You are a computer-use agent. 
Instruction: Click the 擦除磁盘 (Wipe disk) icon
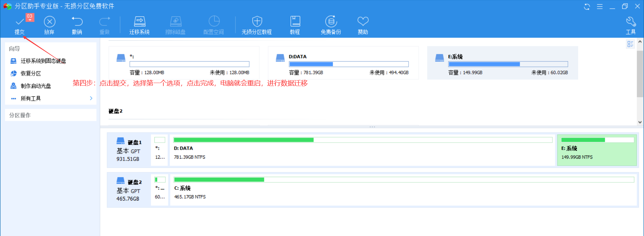175,22
